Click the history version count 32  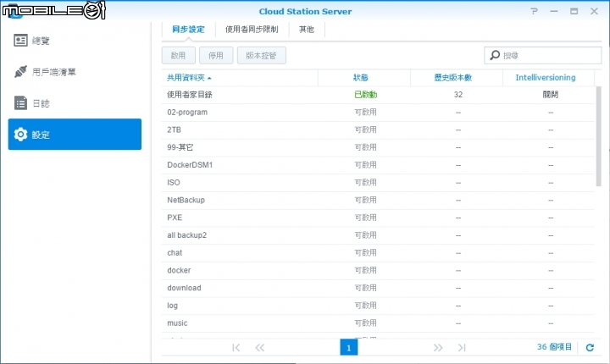click(457, 95)
